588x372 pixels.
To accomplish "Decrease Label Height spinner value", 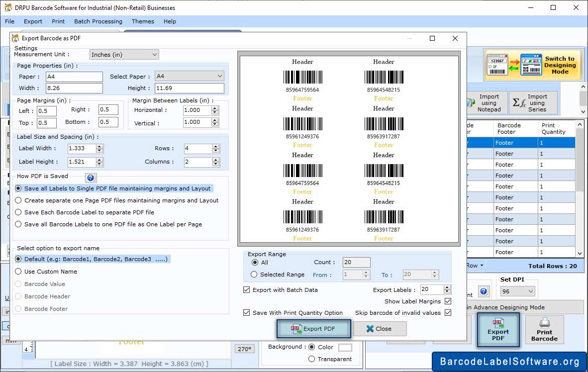I will [99, 164].
